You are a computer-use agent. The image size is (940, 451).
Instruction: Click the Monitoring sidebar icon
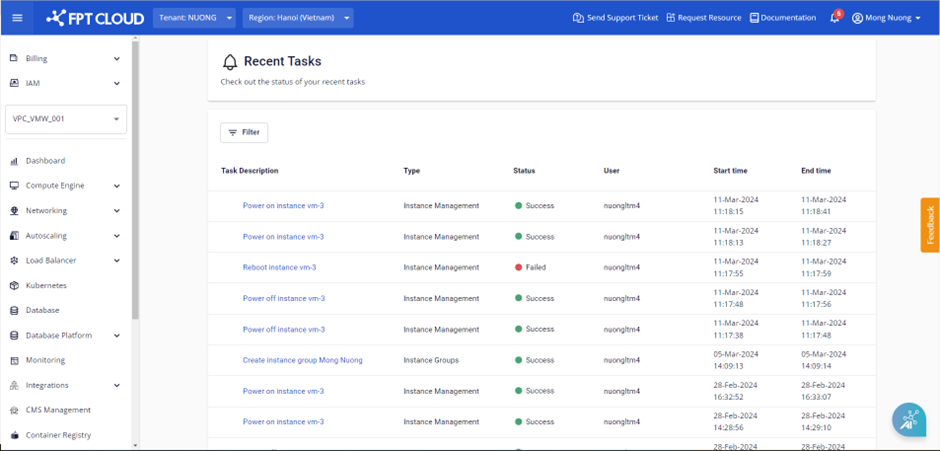[15, 360]
